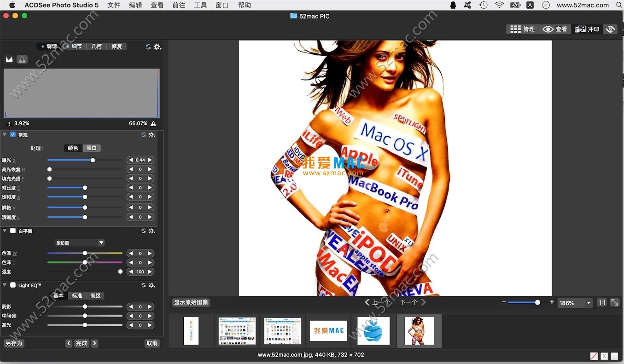Open the 窗口 menu
Image resolution: width=624 pixels, height=364 pixels.
222,5
